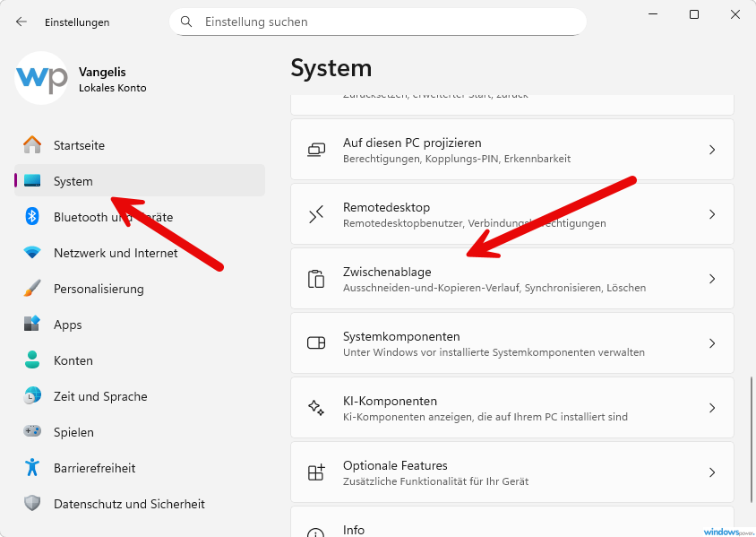
Task: Click the Remotedesktop icon
Action: click(x=316, y=213)
